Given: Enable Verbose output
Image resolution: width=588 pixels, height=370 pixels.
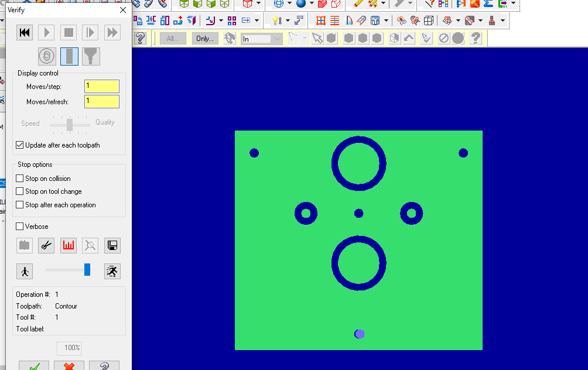Looking at the screenshot, I should 20,226.
